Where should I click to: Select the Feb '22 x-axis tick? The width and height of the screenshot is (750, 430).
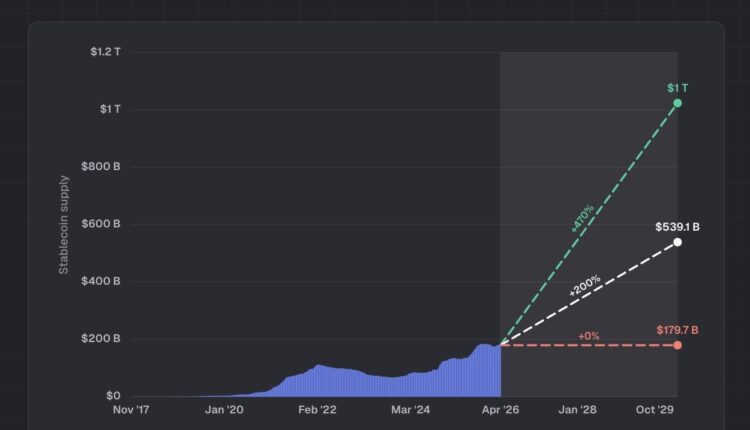click(316, 409)
